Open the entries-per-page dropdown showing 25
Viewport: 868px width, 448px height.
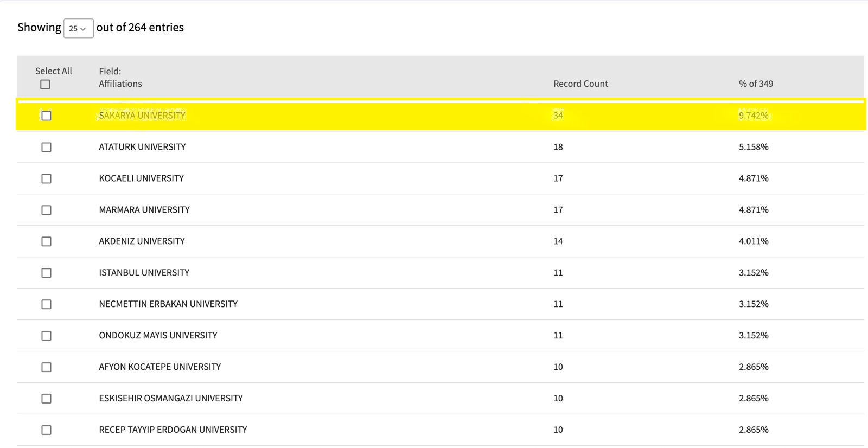[x=78, y=28]
